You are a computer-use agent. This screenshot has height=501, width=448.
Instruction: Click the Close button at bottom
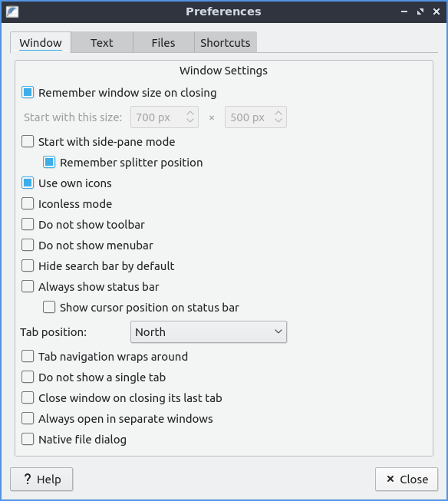coord(407,479)
